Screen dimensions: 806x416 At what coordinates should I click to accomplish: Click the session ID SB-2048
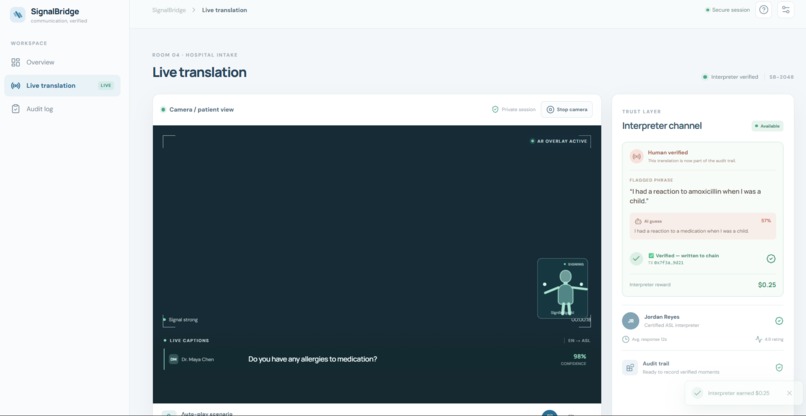781,77
